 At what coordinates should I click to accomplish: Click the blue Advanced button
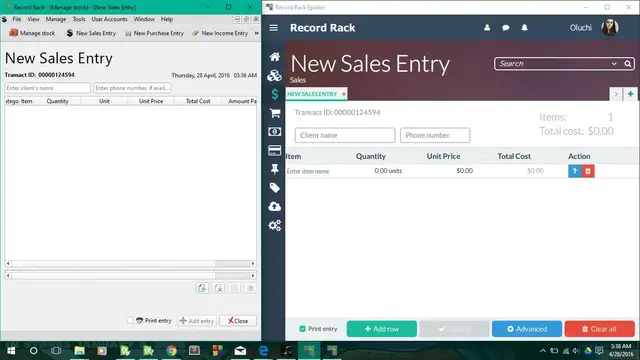click(527, 329)
